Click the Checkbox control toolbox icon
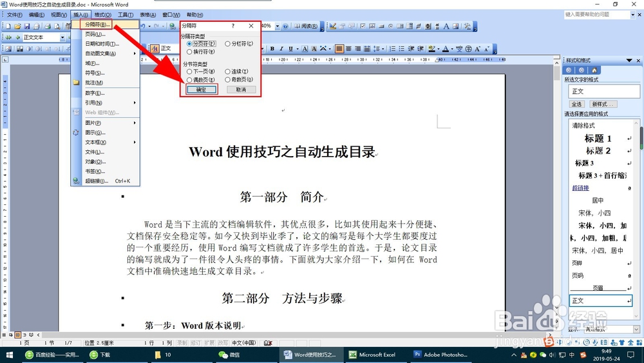 [363, 26]
